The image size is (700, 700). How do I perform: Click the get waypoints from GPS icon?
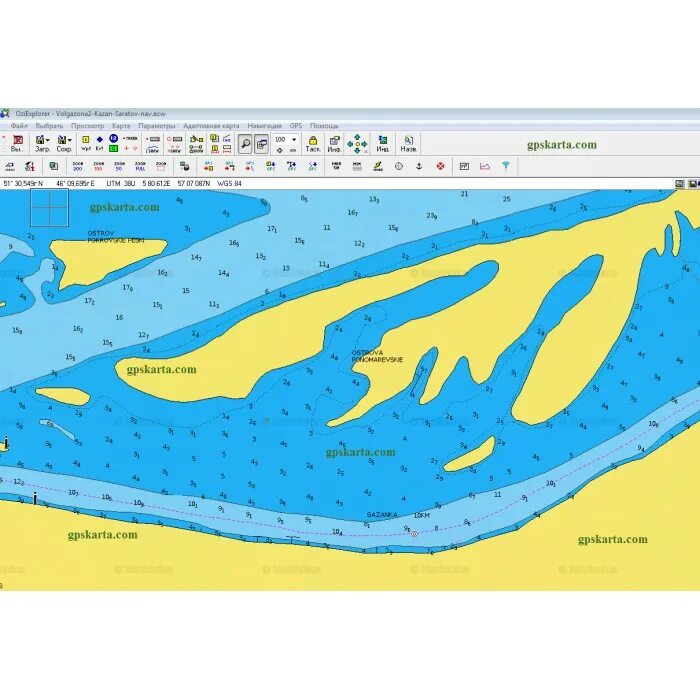pos(271,167)
